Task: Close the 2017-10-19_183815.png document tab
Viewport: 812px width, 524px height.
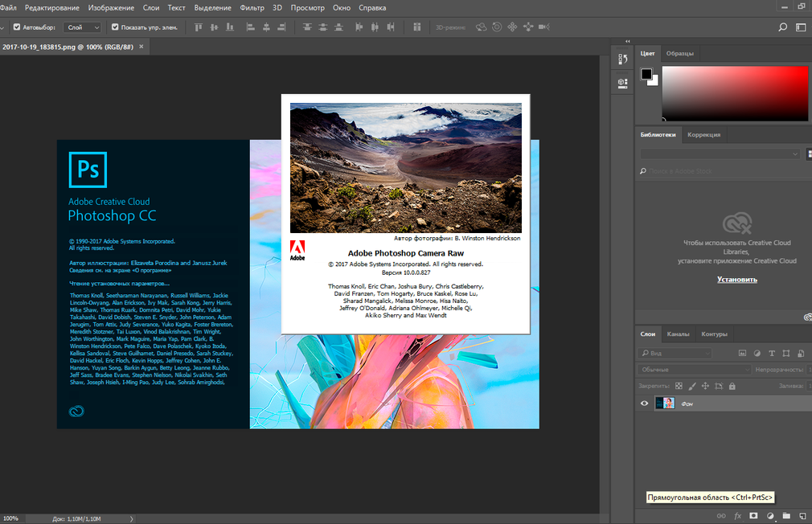Action: pyautogui.click(x=141, y=47)
